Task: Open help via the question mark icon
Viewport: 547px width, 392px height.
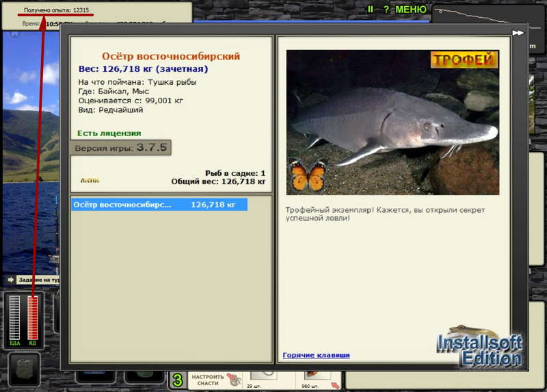Action: [x=386, y=10]
